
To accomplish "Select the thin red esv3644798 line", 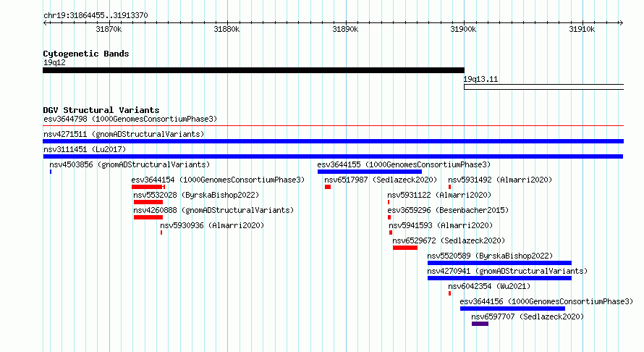I will [333, 126].
